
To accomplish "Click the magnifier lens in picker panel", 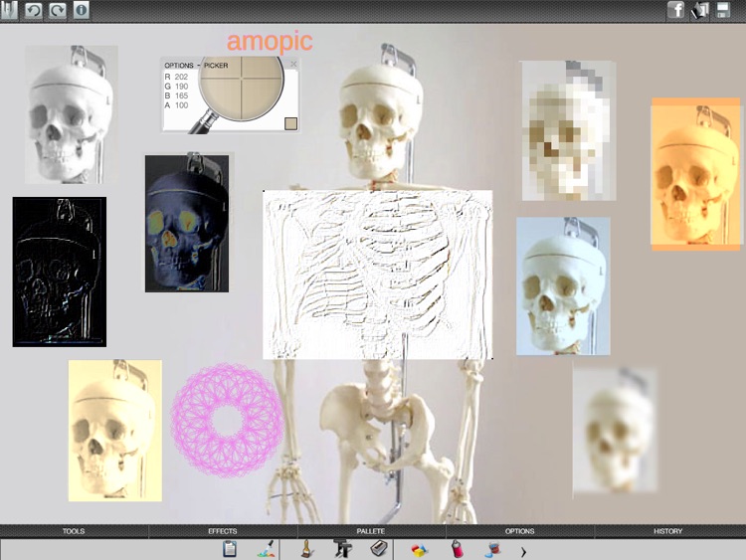I will [x=242, y=89].
